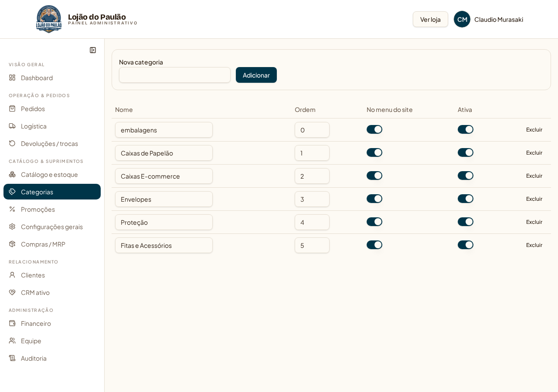Click the Devoluções / trocas return icon
The image size is (558, 392).
click(12, 143)
